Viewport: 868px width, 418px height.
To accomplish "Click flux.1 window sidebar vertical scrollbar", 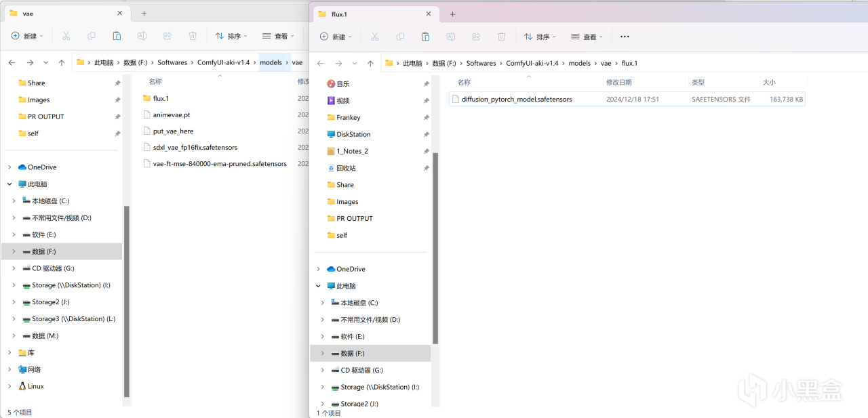I will [x=435, y=248].
